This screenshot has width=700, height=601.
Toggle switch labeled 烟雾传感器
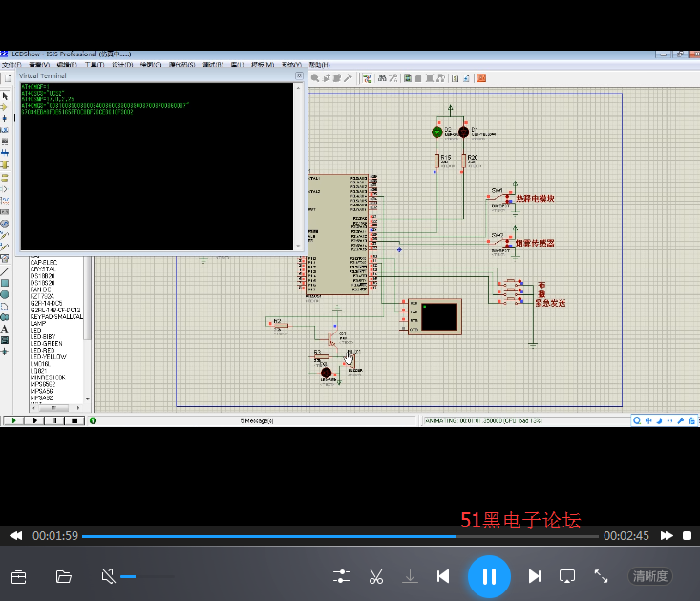503,243
